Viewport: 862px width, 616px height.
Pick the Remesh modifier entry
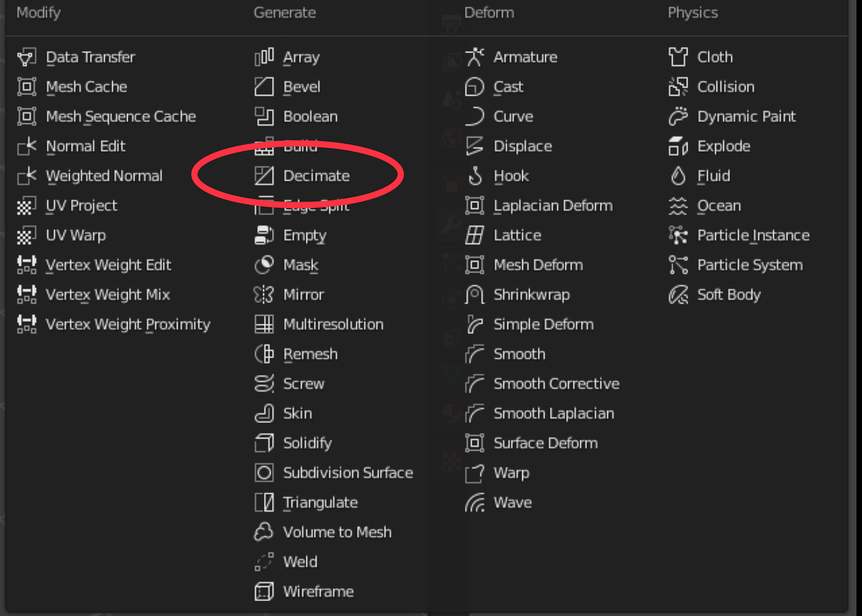point(310,354)
